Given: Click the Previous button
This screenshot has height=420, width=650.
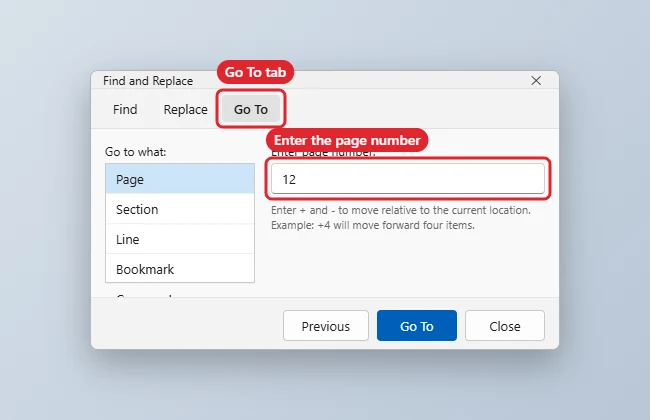Looking at the screenshot, I should [x=326, y=326].
